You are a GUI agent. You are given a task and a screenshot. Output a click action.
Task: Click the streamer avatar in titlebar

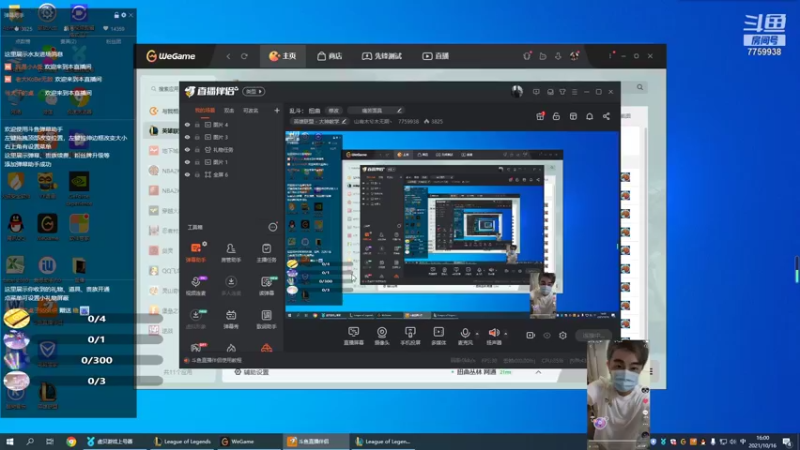(x=517, y=91)
